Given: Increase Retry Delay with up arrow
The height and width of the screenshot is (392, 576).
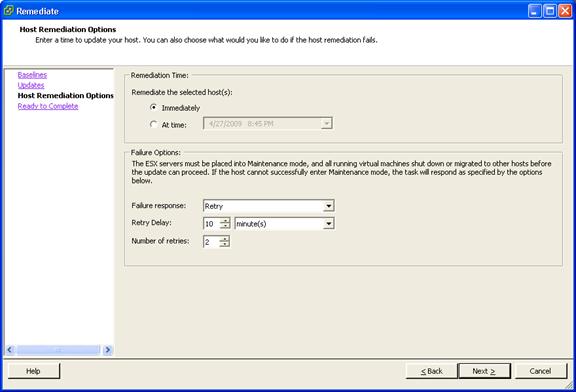Looking at the screenshot, I should pos(224,220).
